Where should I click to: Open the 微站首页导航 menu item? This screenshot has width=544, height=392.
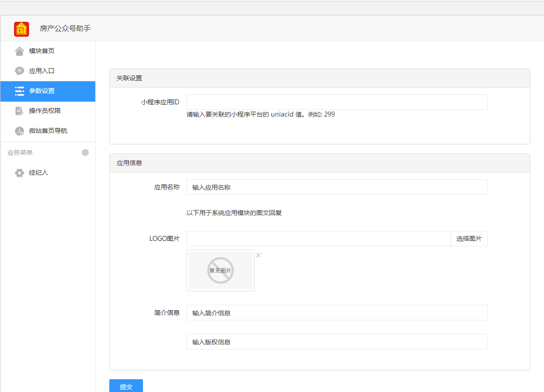click(x=48, y=131)
